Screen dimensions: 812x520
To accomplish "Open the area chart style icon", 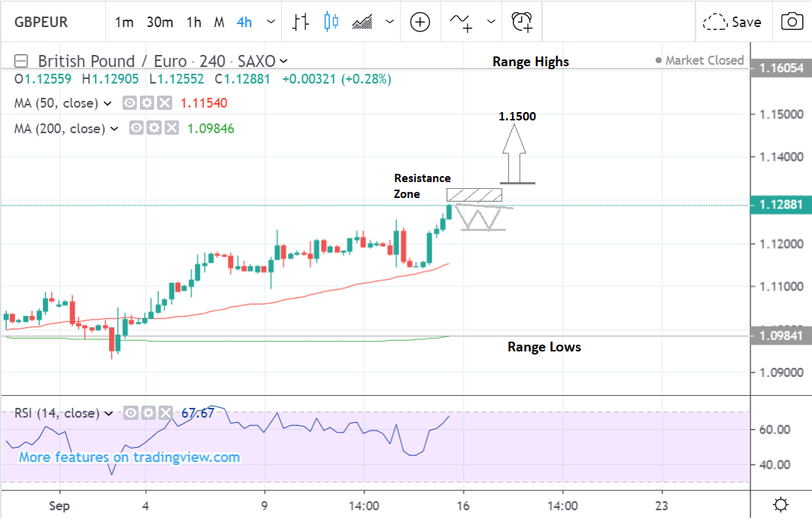I will [x=362, y=21].
